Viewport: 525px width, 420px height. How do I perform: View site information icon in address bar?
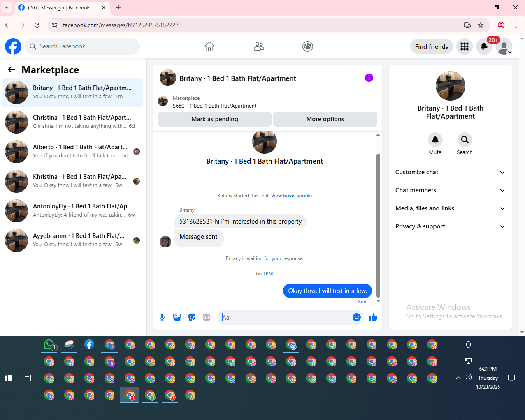pyautogui.click(x=54, y=25)
